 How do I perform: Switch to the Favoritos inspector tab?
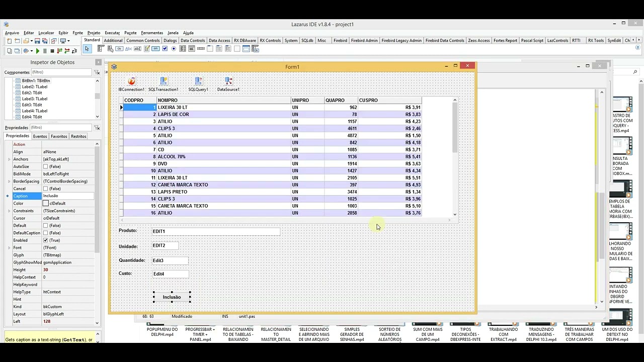[59, 136]
